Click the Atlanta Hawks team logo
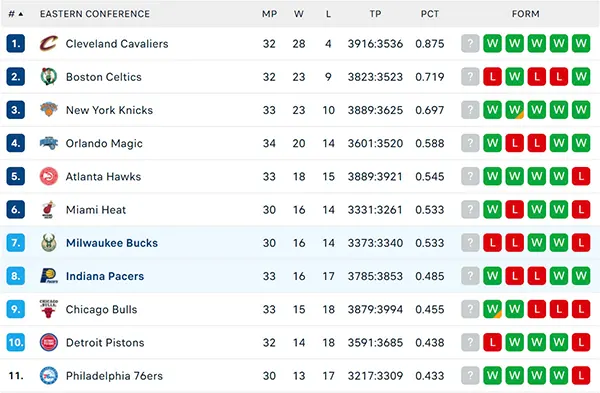Screen dimensions: 600x393 click(49, 176)
